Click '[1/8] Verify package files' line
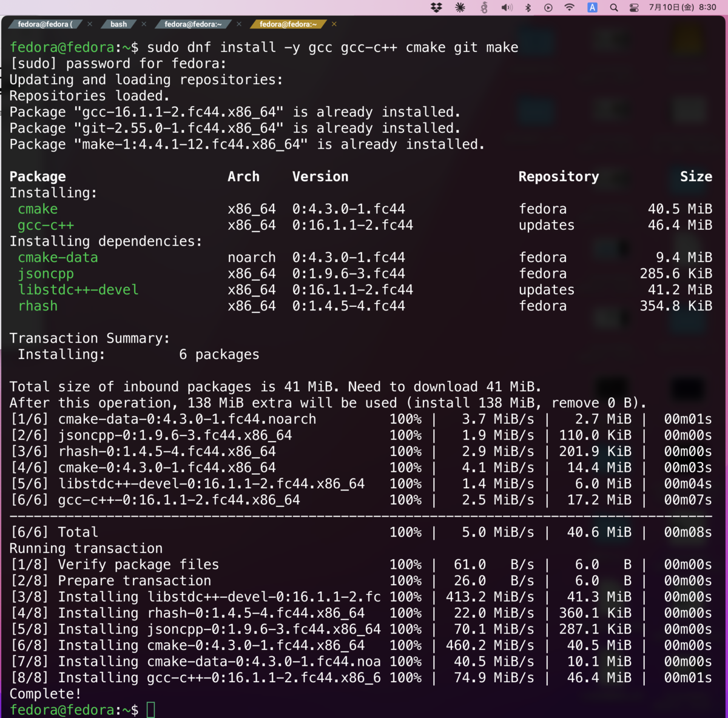 pos(361,565)
